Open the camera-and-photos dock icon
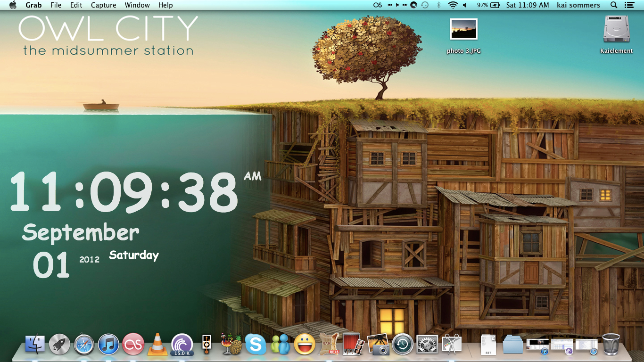The height and width of the screenshot is (362, 644). coord(378,344)
